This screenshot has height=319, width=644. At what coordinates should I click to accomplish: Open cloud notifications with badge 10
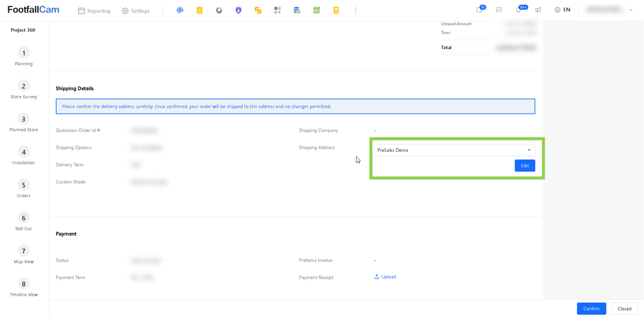pyautogui.click(x=480, y=10)
